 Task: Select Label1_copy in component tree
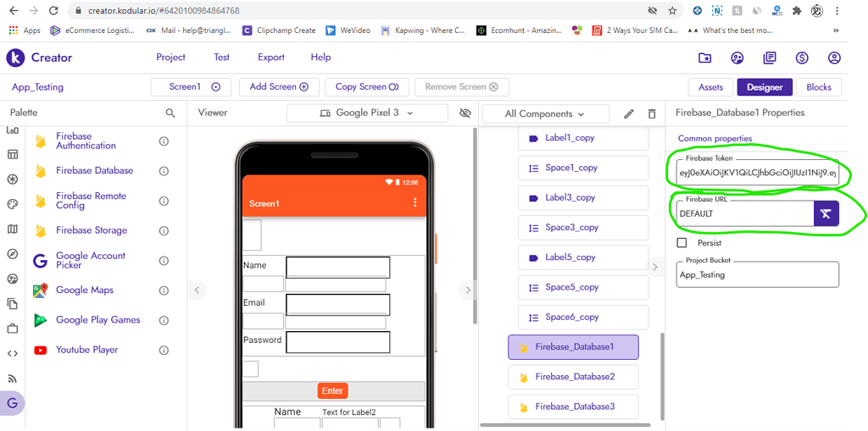[583, 138]
